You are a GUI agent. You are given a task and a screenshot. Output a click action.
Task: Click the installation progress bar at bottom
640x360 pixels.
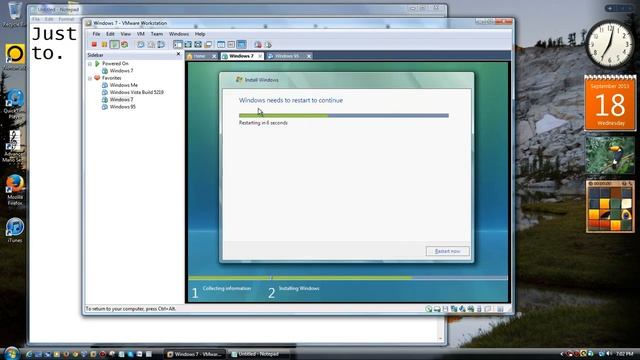tap(348, 278)
